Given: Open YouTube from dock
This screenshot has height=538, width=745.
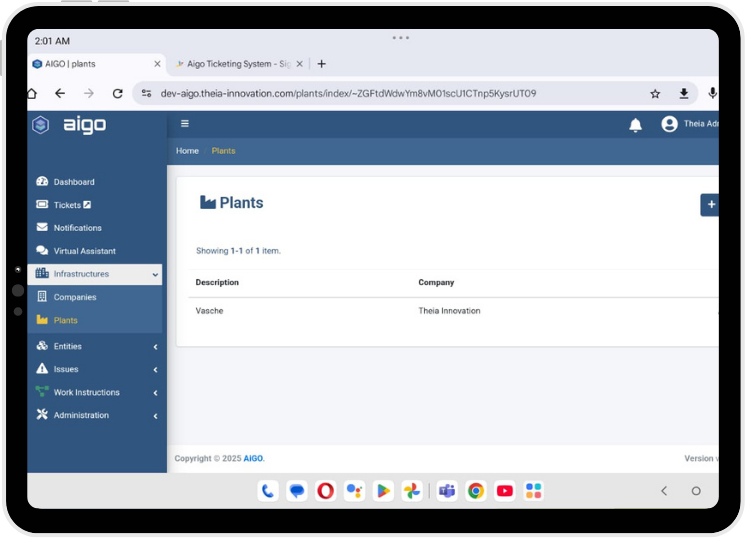Looking at the screenshot, I should coord(505,491).
